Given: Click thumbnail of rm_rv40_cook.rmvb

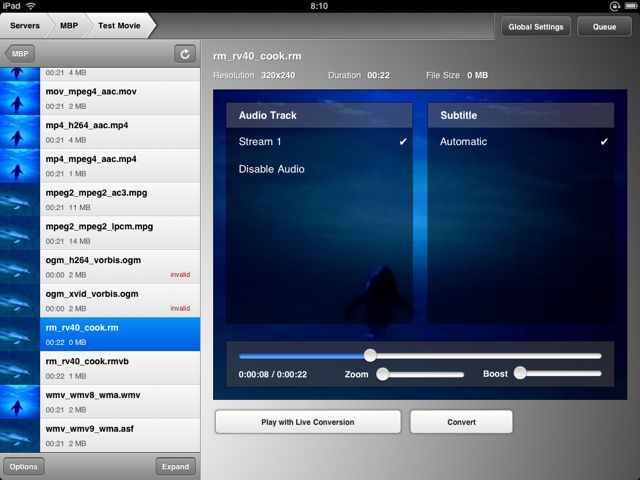Looking at the screenshot, I should click(x=20, y=368).
